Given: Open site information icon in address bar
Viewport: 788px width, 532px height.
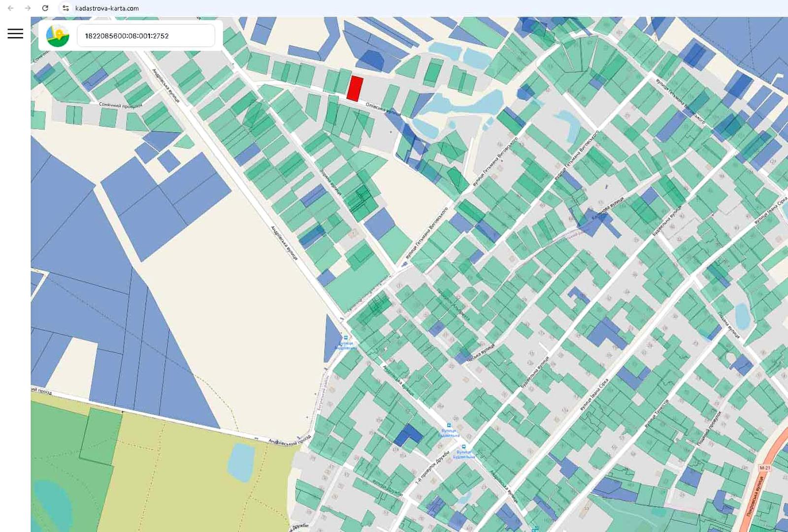Looking at the screenshot, I should 66,8.
